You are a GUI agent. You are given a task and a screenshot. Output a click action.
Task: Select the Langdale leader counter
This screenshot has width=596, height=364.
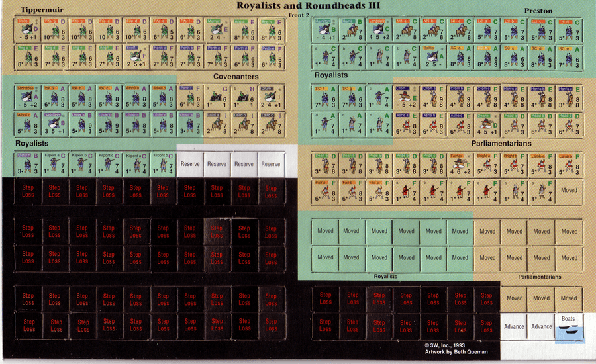tap(379, 30)
